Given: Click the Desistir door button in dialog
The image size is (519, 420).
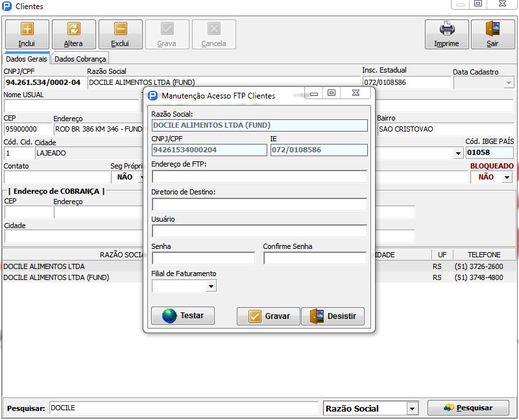Looking at the screenshot, I should pyautogui.click(x=333, y=316).
